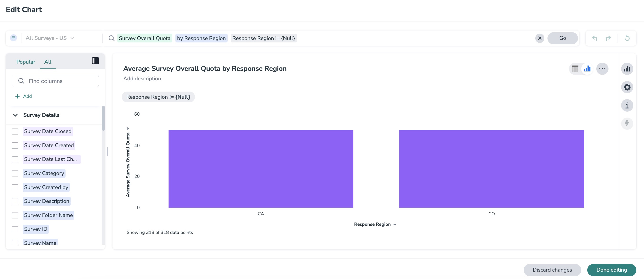Screen dimensions: 644x279
Task: Check the Survey Date Closed checkbox
Action: tap(15, 131)
